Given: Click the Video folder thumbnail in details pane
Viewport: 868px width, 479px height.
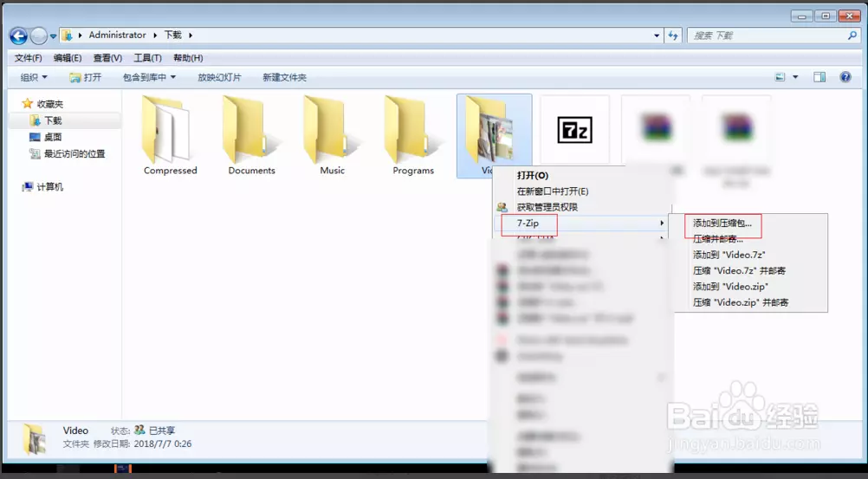Looking at the screenshot, I should point(34,438).
